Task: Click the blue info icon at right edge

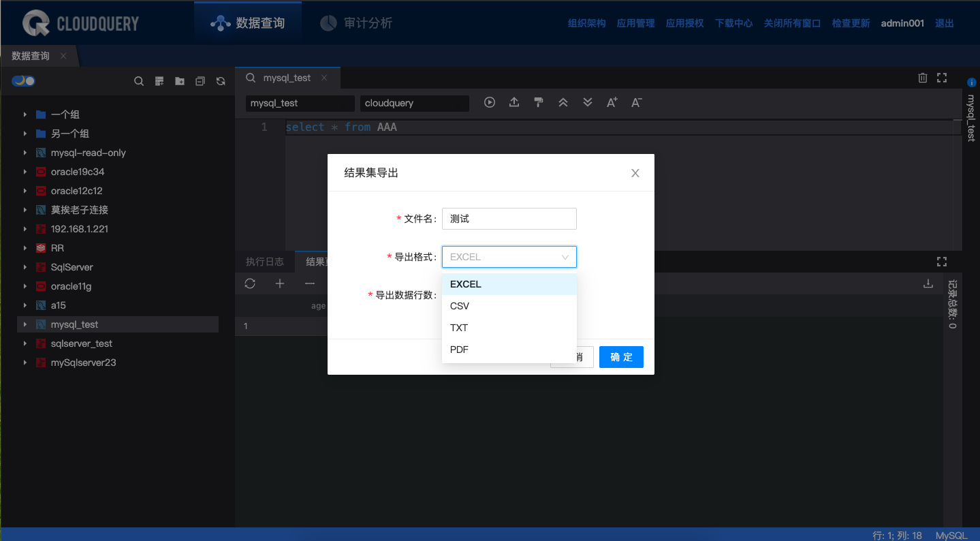Action: [x=972, y=82]
